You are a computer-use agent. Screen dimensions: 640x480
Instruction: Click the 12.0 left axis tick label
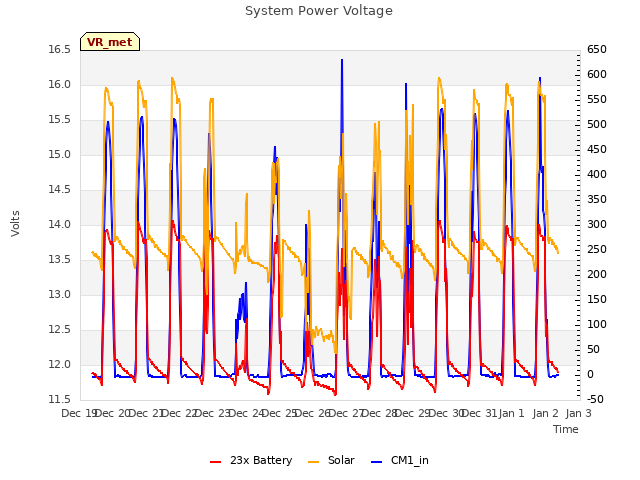(60, 364)
